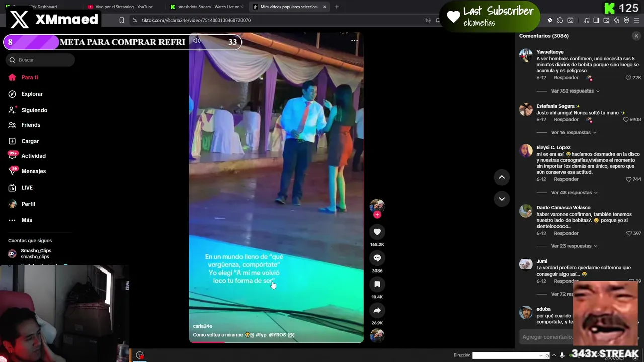
Task: Share the video using the arrow icon
Action: (377, 310)
